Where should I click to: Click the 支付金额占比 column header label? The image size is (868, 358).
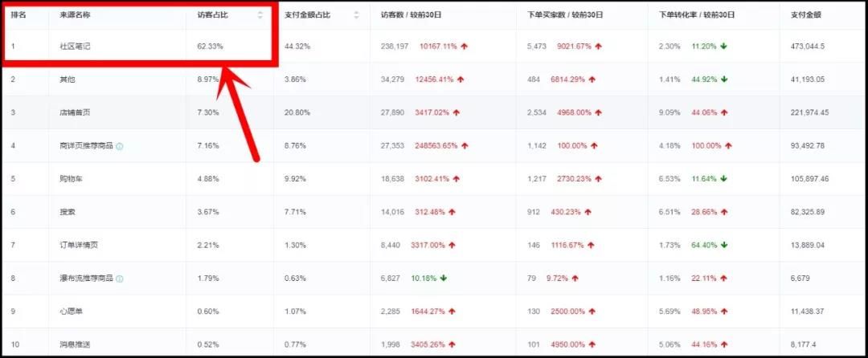point(307,15)
